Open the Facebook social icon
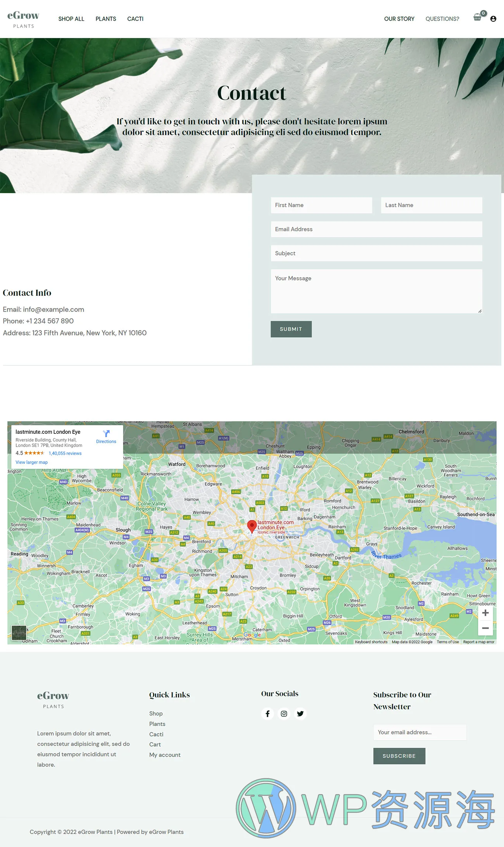 (x=267, y=713)
